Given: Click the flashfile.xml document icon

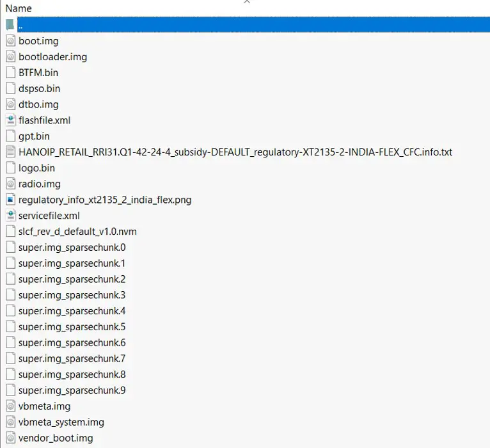Looking at the screenshot, I should (11, 120).
